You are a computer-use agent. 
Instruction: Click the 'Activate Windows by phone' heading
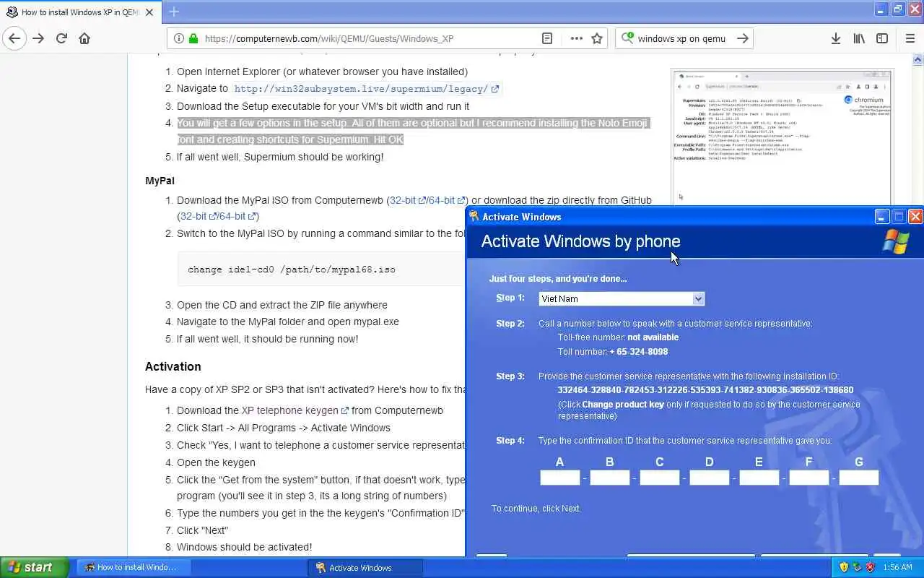click(581, 241)
